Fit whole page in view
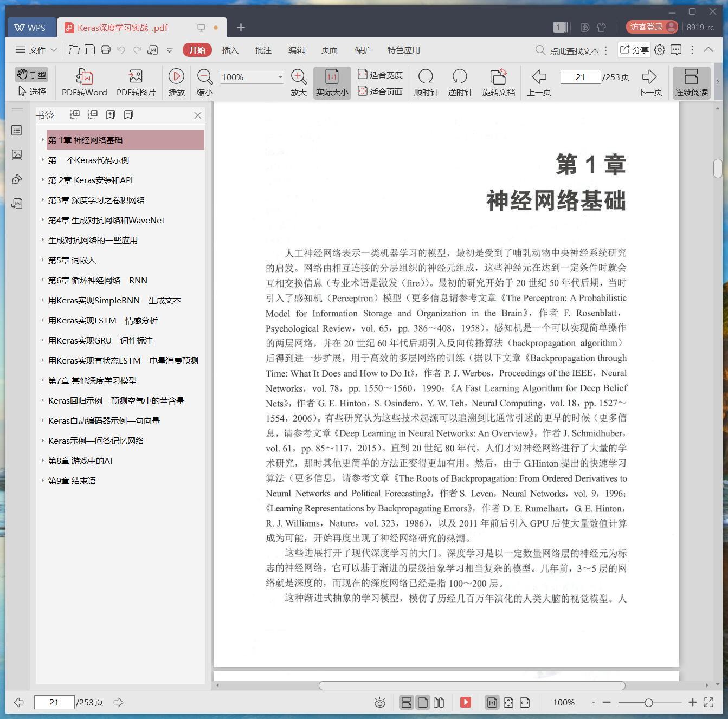 point(380,92)
